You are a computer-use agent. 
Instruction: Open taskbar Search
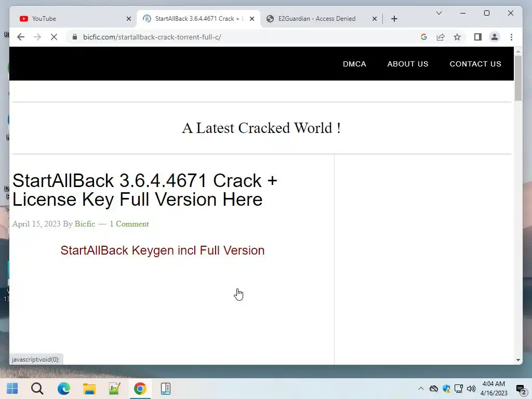(x=37, y=389)
